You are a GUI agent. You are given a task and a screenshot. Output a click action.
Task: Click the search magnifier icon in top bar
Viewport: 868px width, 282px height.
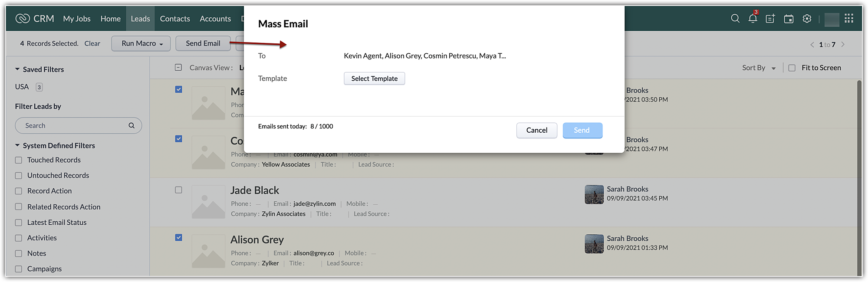(735, 19)
